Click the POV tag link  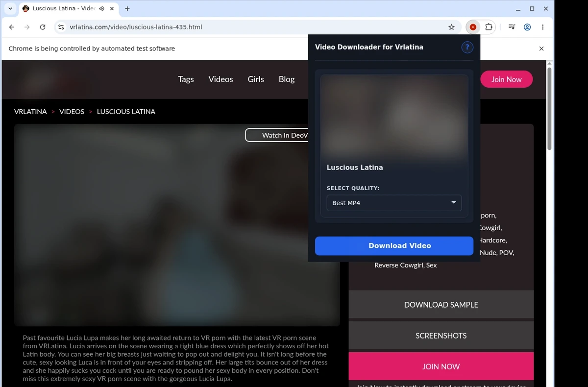[506, 253]
